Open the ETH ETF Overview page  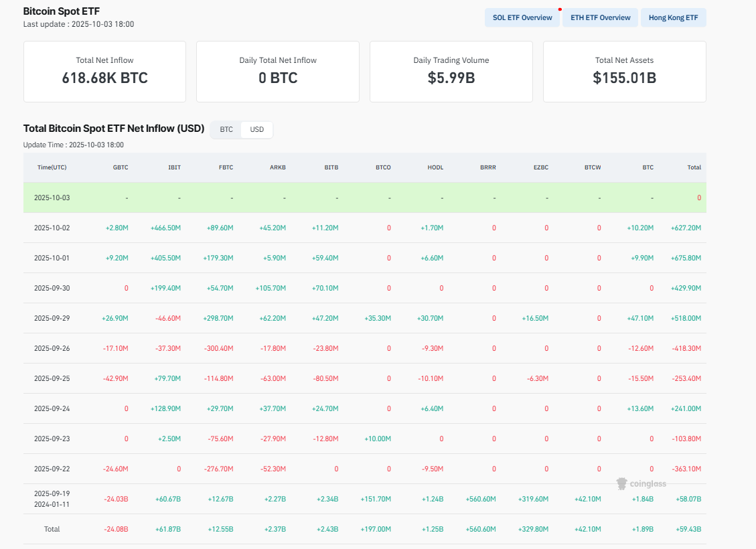point(599,17)
